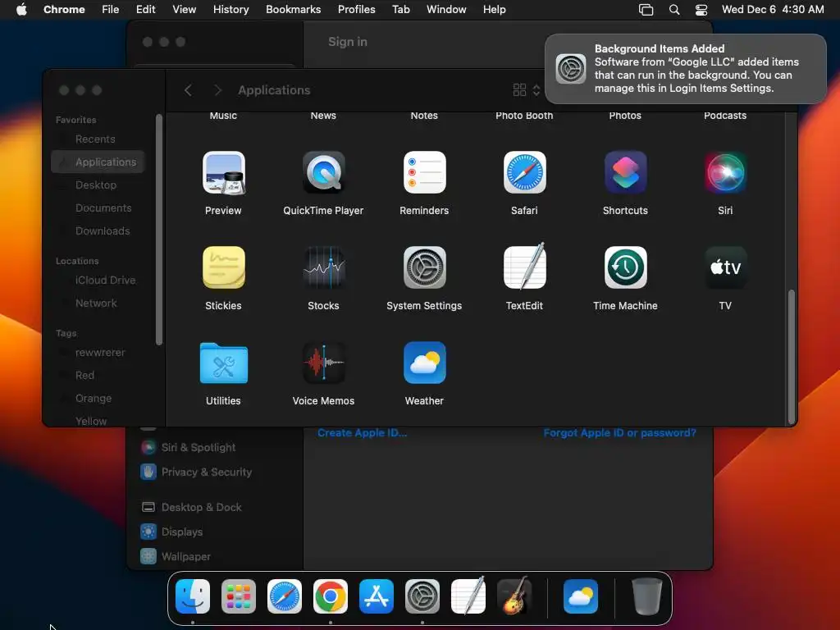Open the File menu
840x630 pixels.
[111, 10]
